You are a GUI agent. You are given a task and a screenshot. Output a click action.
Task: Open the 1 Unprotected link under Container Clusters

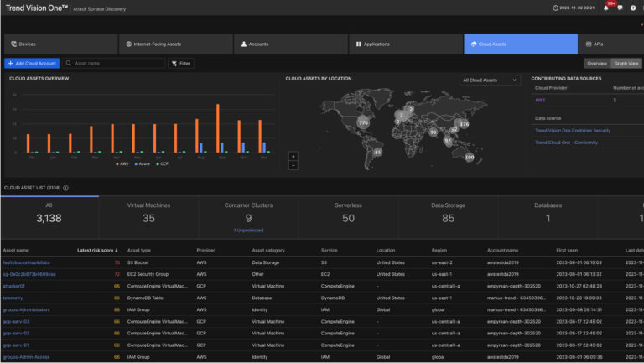tap(248, 231)
